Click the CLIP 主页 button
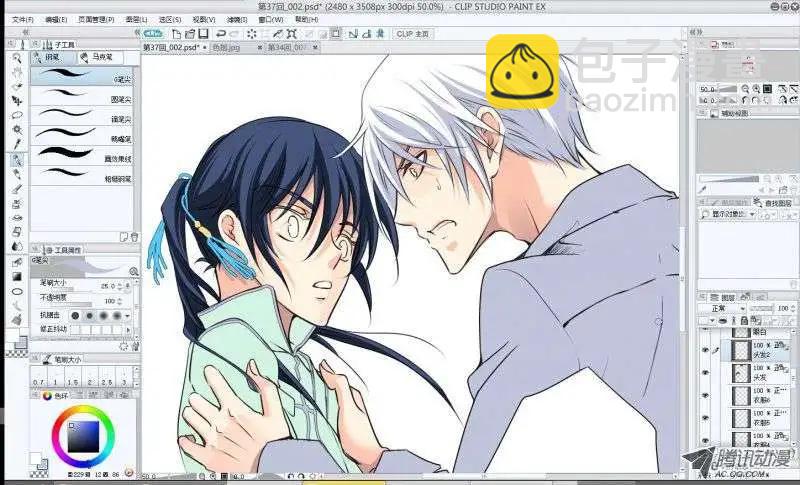 [413, 34]
